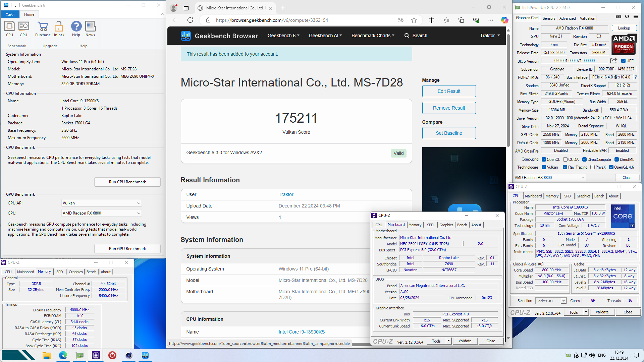Open the browser settings three-dot menu

pos(491,20)
